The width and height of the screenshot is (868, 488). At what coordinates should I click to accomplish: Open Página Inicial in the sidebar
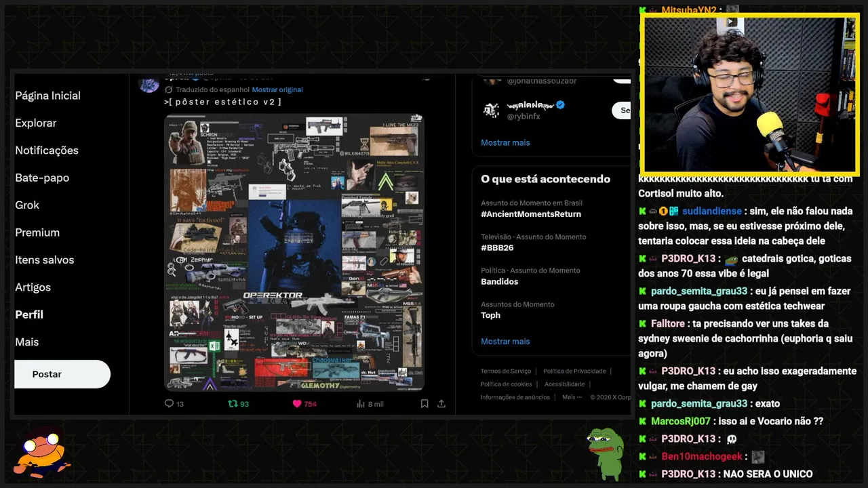coord(48,96)
